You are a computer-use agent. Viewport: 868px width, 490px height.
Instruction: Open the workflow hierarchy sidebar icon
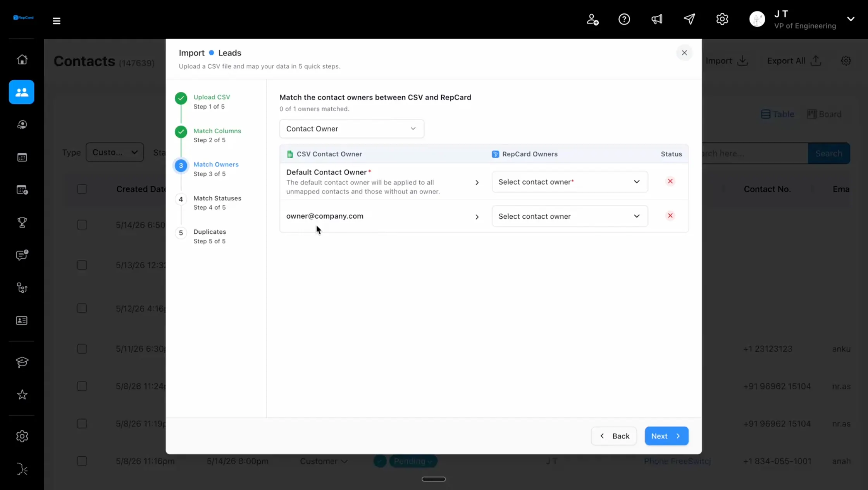tap(22, 288)
